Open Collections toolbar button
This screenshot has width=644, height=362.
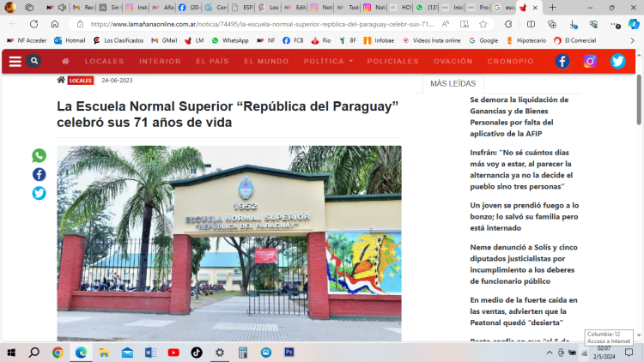pyautogui.click(x=552, y=24)
